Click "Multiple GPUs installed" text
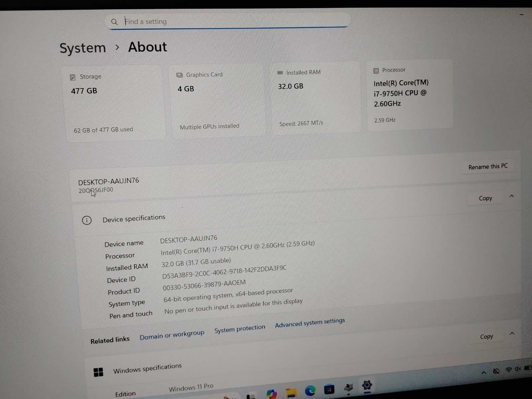Screen dimensions: 532x399 pyautogui.click(x=209, y=127)
